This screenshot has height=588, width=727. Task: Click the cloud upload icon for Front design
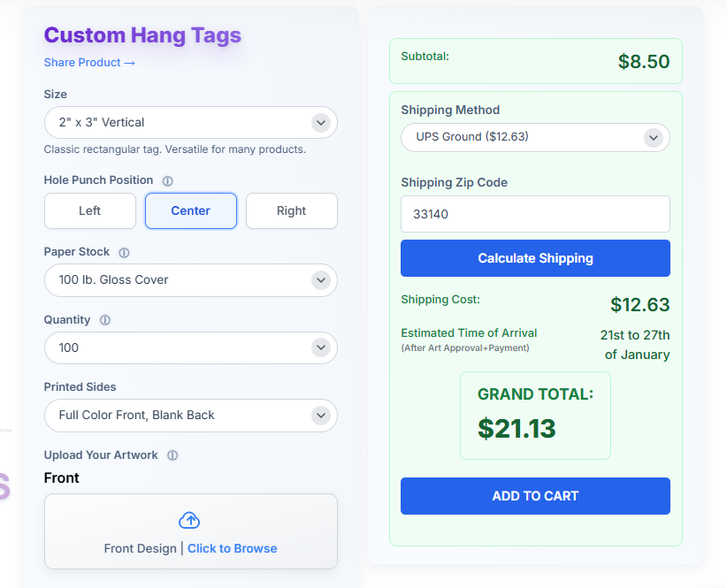(x=190, y=520)
